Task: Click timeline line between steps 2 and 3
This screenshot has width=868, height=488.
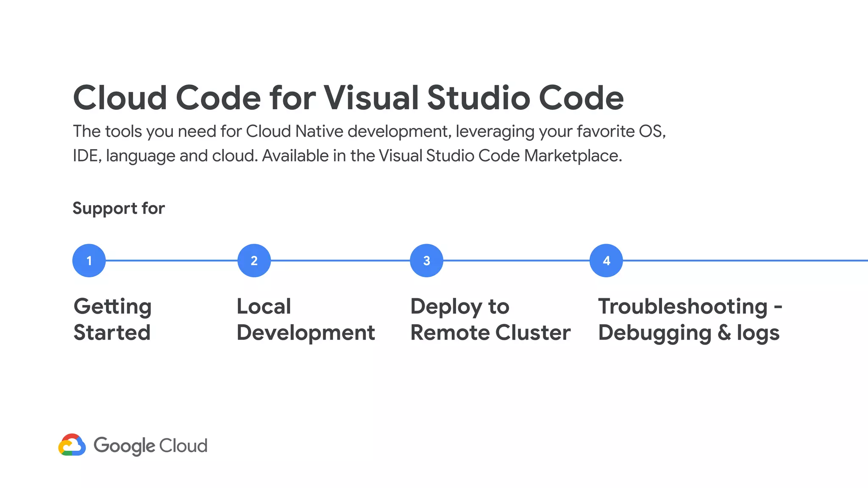Action: click(x=340, y=261)
